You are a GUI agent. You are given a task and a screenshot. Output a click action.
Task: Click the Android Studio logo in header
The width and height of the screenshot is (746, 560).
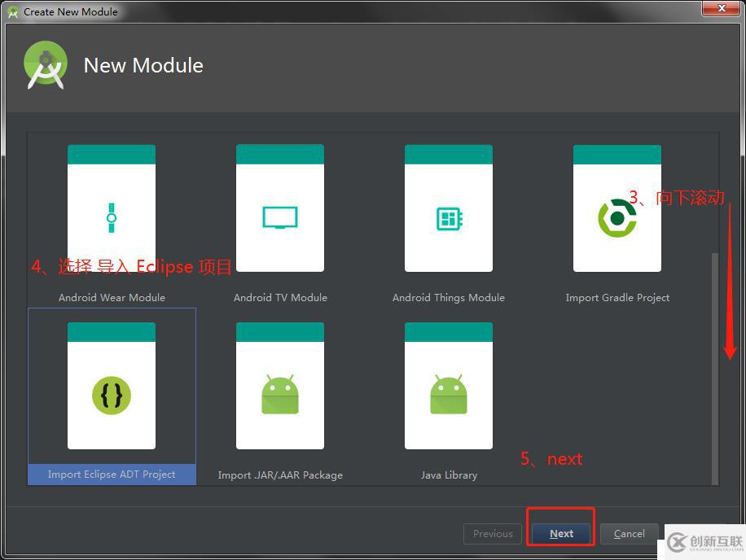point(46,65)
